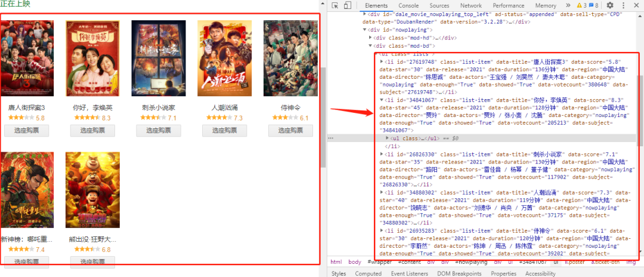Screen dimensions: 644x277
Task: Buy tickets (选座购票) for 人潮汹涌
Action: click(225, 131)
